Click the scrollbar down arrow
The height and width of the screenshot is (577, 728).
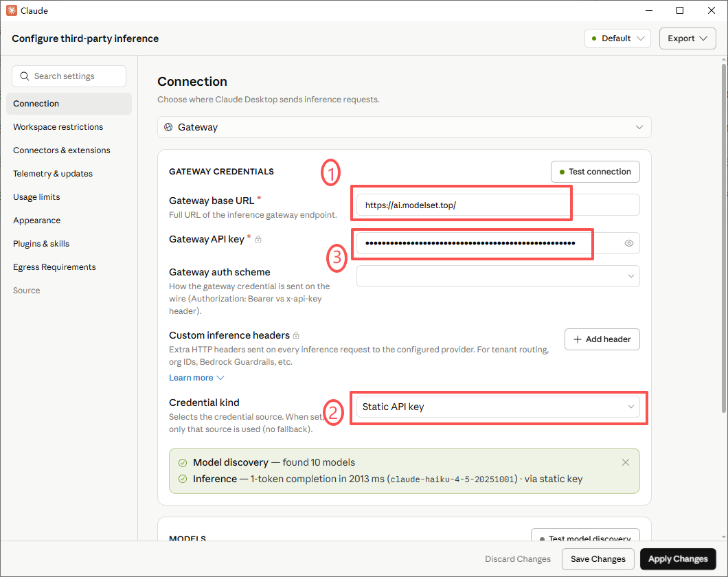tap(724, 537)
